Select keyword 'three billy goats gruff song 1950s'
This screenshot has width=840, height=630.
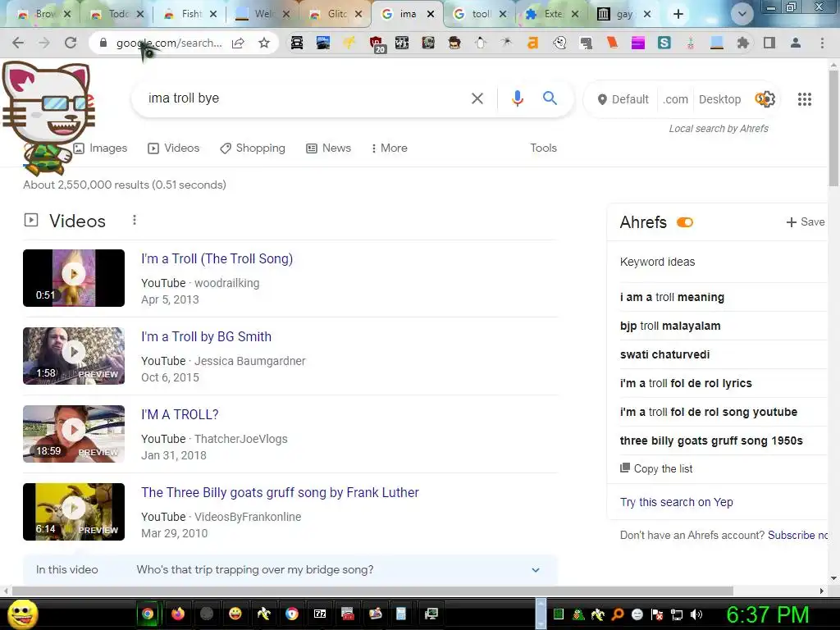711,441
